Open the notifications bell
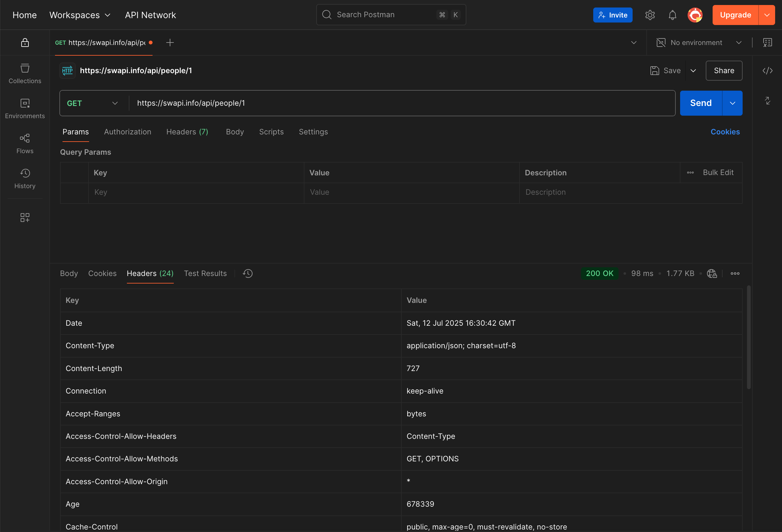Viewport: 782px width, 532px height. point(672,15)
